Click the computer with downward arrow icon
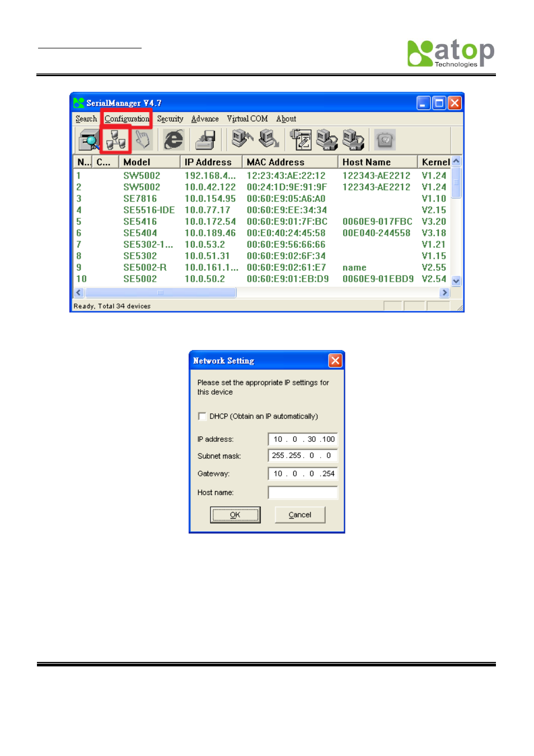 coord(269,139)
